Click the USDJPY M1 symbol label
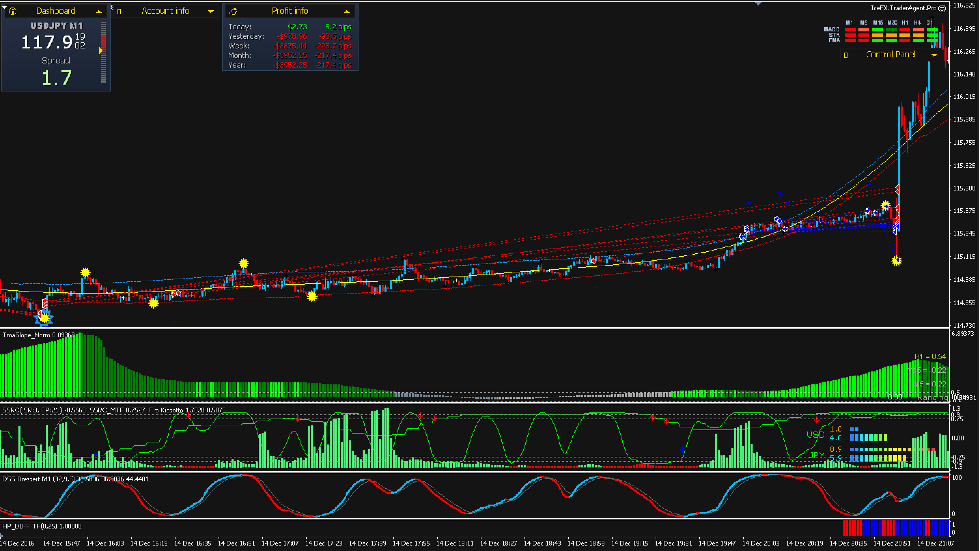This screenshot has width=980, height=551. [x=56, y=26]
